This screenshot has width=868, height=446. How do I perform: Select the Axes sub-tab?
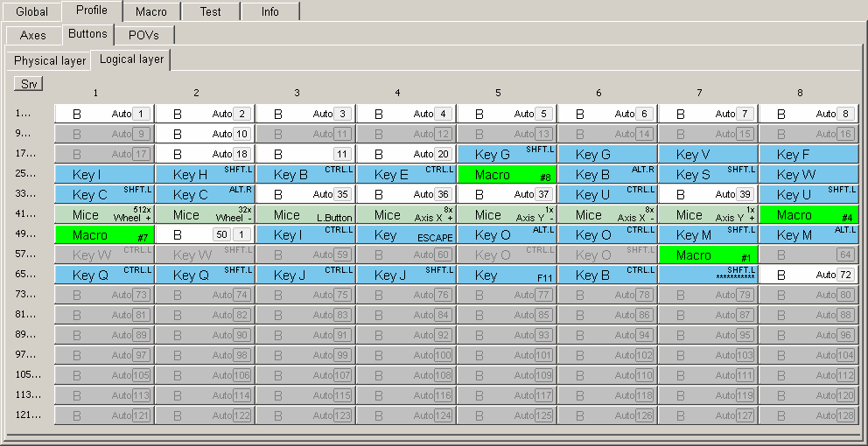tap(32, 35)
